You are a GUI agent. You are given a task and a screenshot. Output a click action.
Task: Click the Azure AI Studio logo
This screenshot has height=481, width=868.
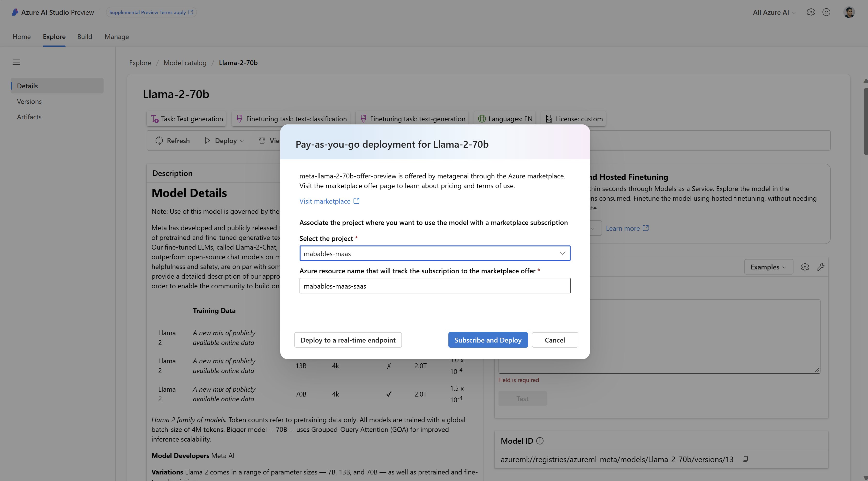point(15,12)
